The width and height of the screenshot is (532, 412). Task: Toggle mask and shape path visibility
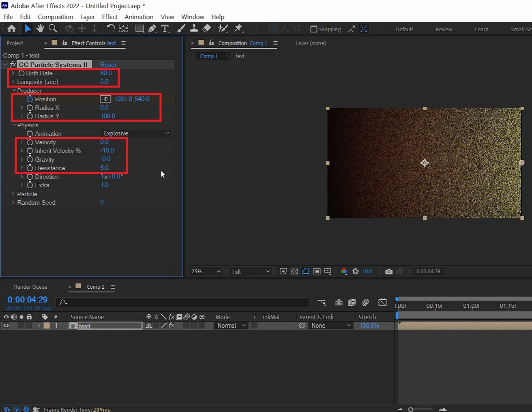click(306, 271)
